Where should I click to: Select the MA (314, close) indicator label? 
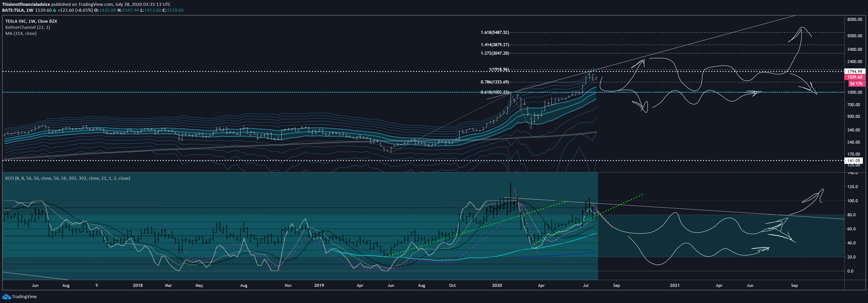tap(21, 33)
